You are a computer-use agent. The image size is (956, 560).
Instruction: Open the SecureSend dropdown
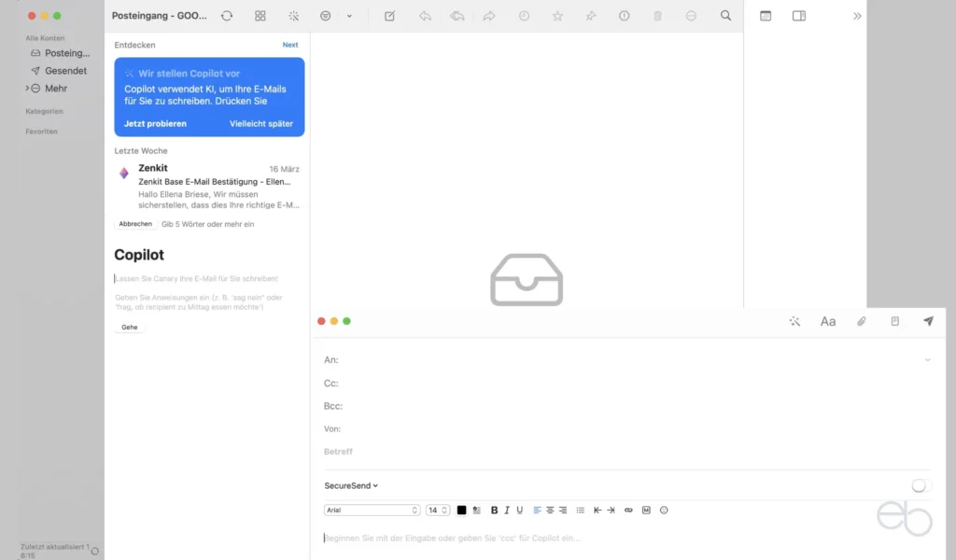click(351, 485)
